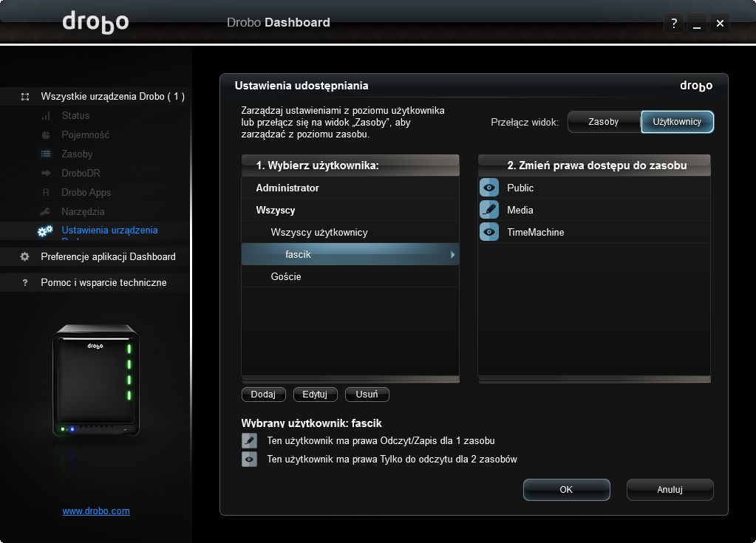The width and height of the screenshot is (756, 543).
Task: Cancel with the Anuluj button
Action: pos(670,490)
